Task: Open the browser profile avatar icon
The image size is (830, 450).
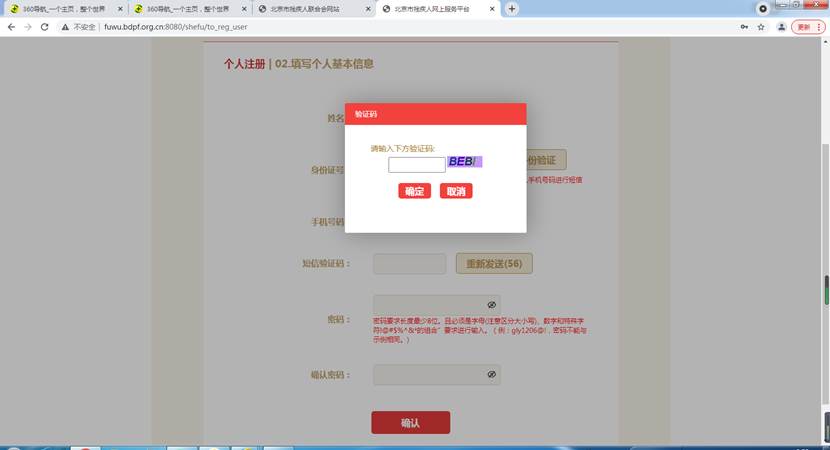Action: [x=781, y=27]
